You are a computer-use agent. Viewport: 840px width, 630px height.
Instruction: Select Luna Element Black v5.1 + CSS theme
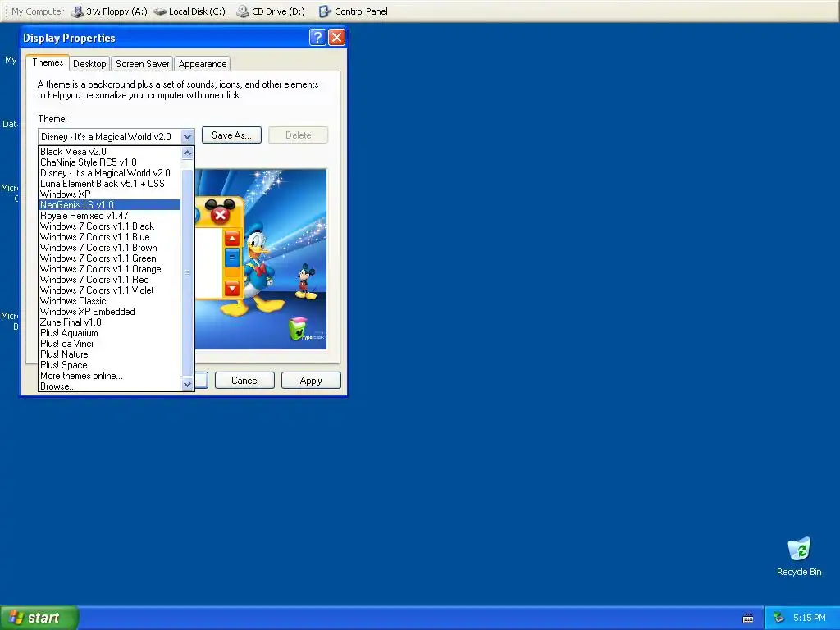click(110, 184)
